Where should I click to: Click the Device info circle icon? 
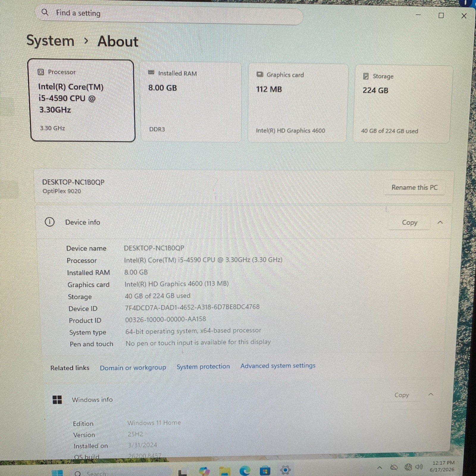point(49,222)
